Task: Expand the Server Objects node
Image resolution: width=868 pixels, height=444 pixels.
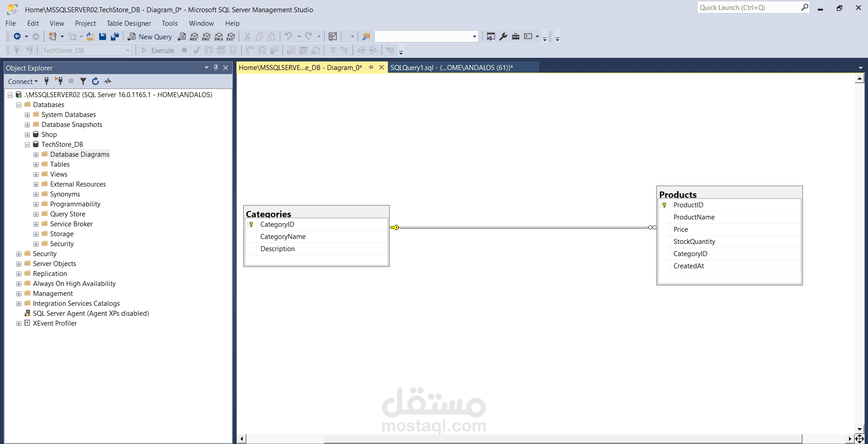Action: 19,264
